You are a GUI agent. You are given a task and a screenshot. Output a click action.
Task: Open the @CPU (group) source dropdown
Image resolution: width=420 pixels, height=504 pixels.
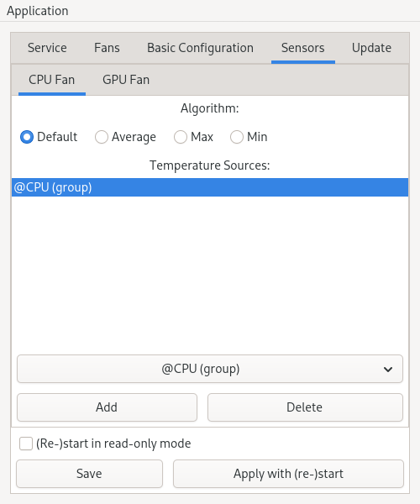[x=210, y=369]
